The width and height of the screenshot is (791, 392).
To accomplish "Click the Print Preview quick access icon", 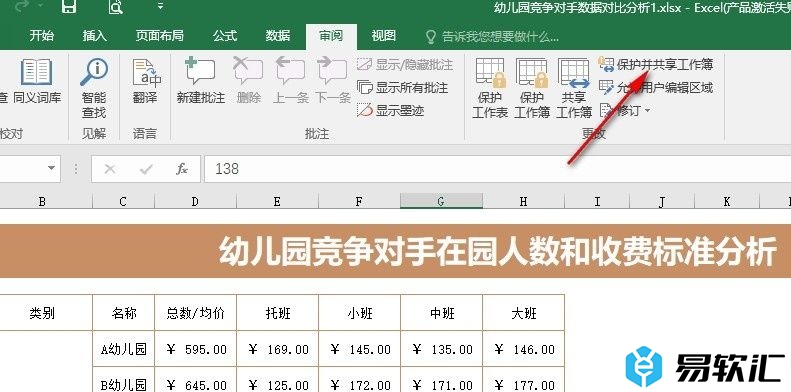I will pos(116,7).
